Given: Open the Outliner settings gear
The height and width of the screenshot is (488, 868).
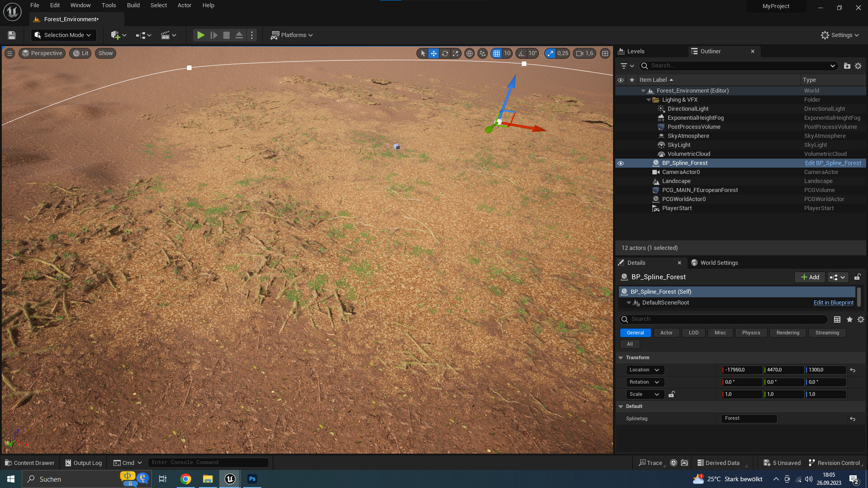Looking at the screenshot, I should coord(858,66).
